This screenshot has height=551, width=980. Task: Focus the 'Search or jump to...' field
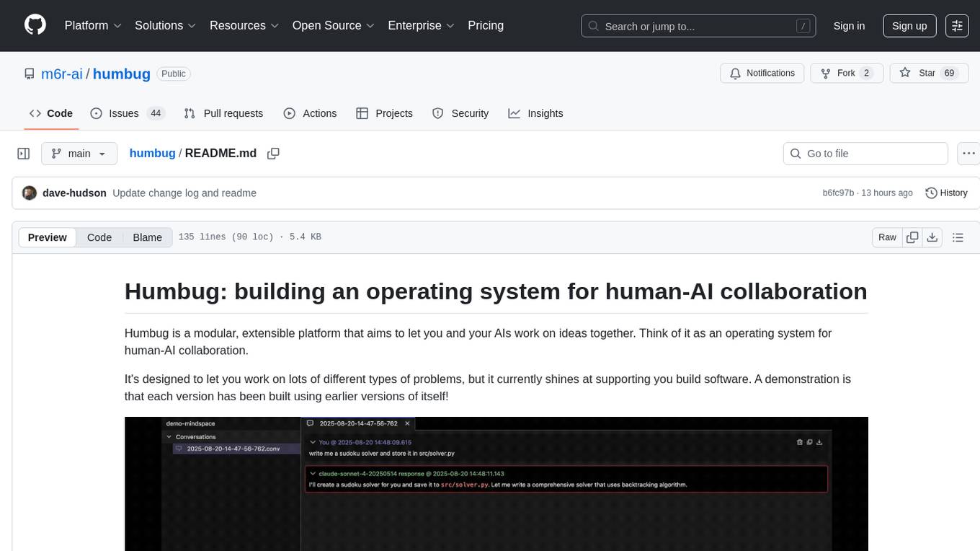click(x=698, y=26)
